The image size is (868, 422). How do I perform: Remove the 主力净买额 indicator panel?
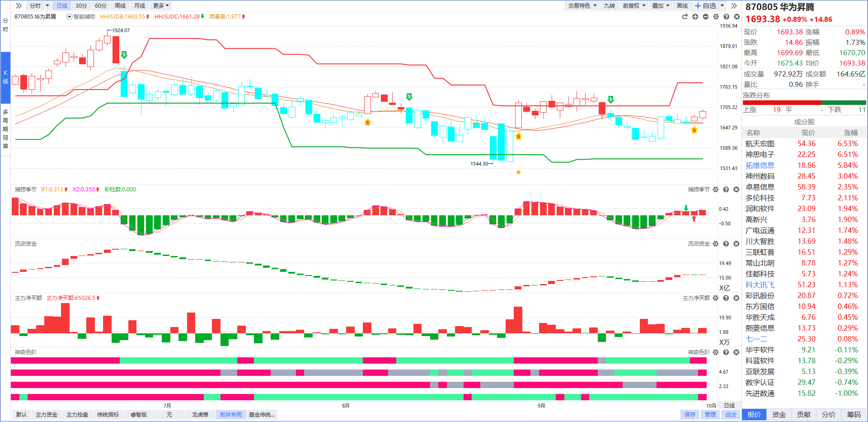tap(737, 298)
